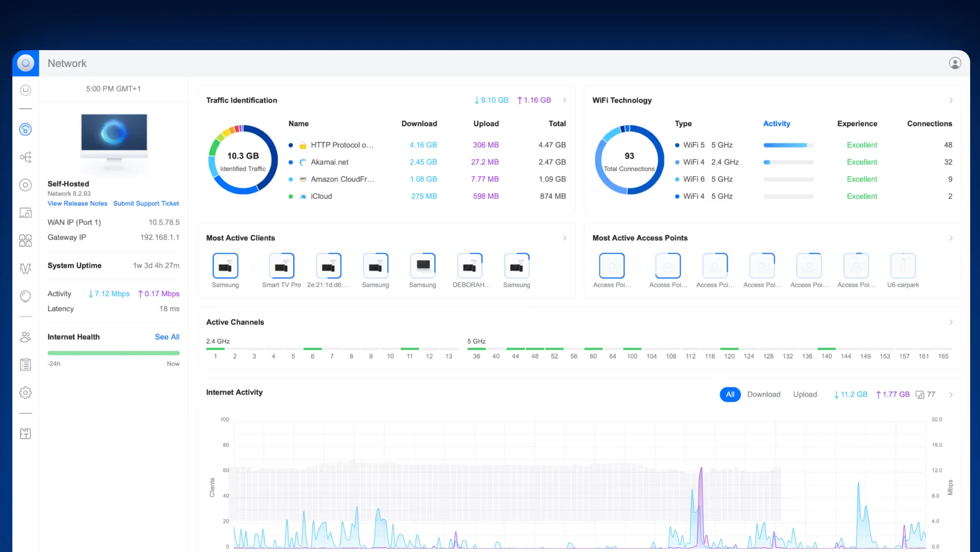Click the first Samsung client icon
980x552 pixels.
[x=225, y=266]
